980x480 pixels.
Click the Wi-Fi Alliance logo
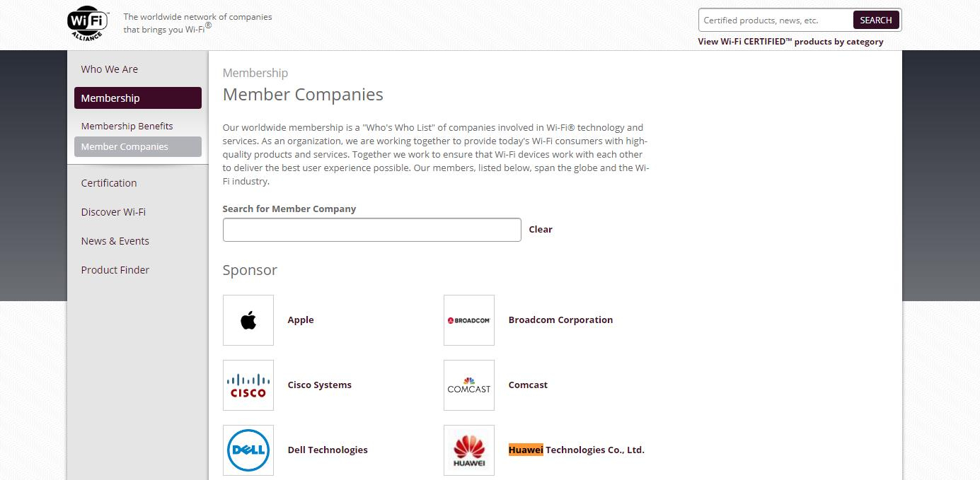coord(88,24)
